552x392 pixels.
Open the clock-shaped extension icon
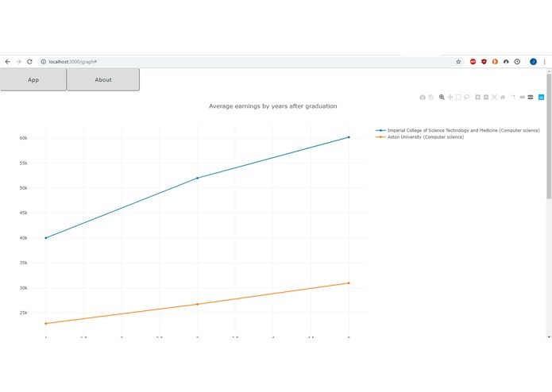[517, 62]
